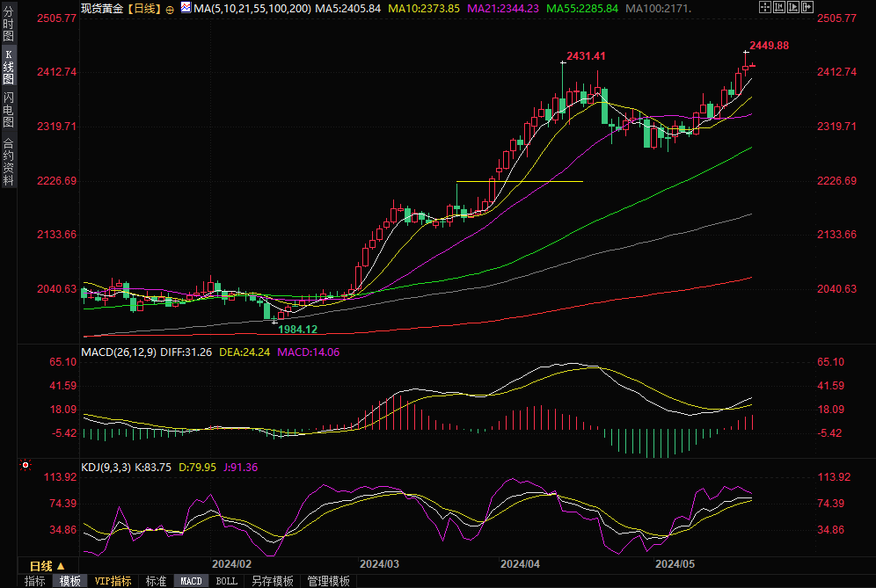876x588 pixels.
Task: Click the fifth layout icon at top right
Action: click(x=806, y=8)
